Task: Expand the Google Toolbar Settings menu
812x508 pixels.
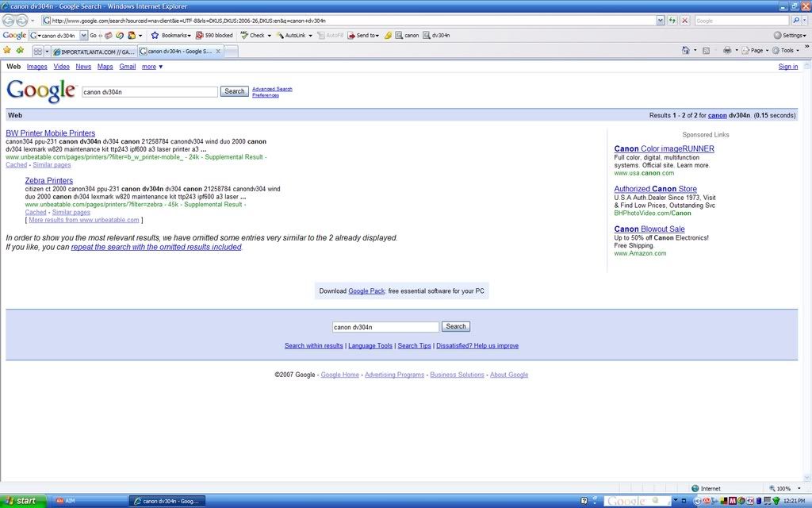Action: click(790, 35)
